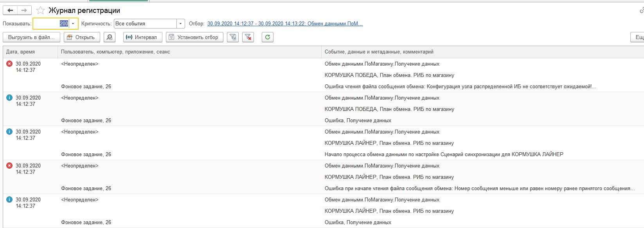The width and height of the screenshot is (644, 228).
Task: Select the КОРМУШКА ПОБЕДА configuration mismatch error row
Action: pyautogui.click(x=460, y=86)
